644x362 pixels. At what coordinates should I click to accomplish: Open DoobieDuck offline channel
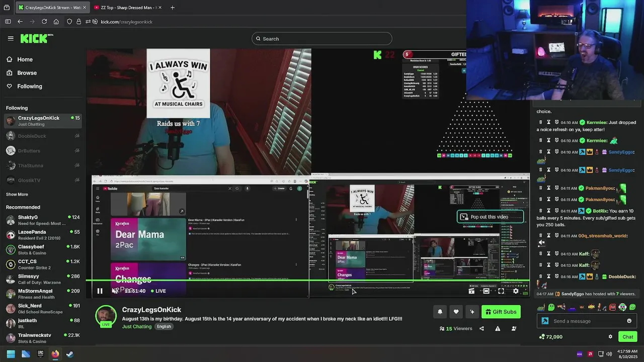(43, 136)
